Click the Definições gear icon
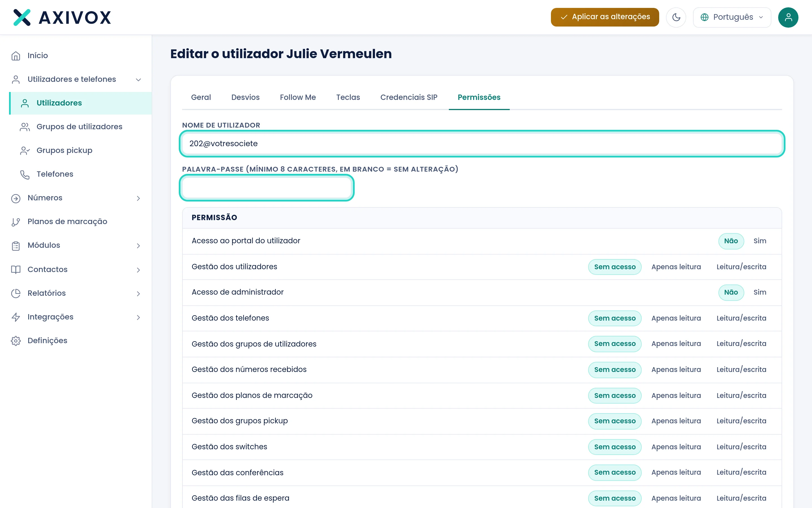The image size is (812, 508). (16, 341)
